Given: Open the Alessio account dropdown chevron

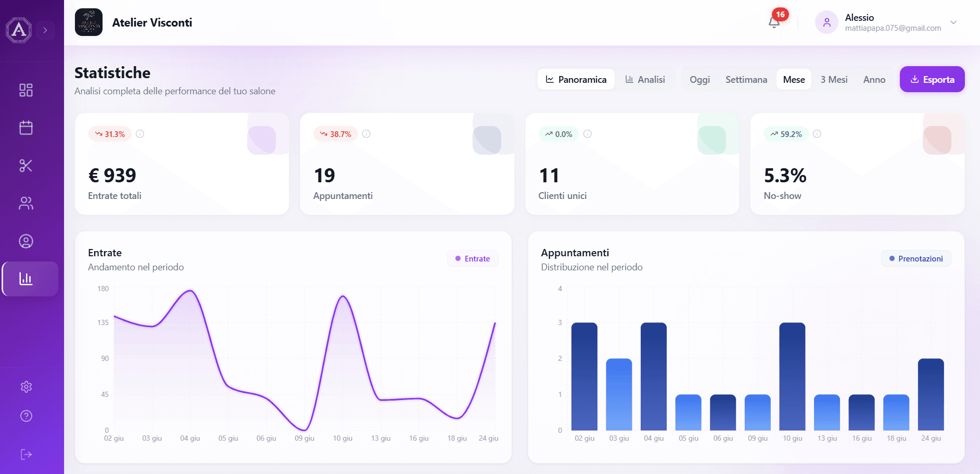Looking at the screenshot, I should coord(953,22).
